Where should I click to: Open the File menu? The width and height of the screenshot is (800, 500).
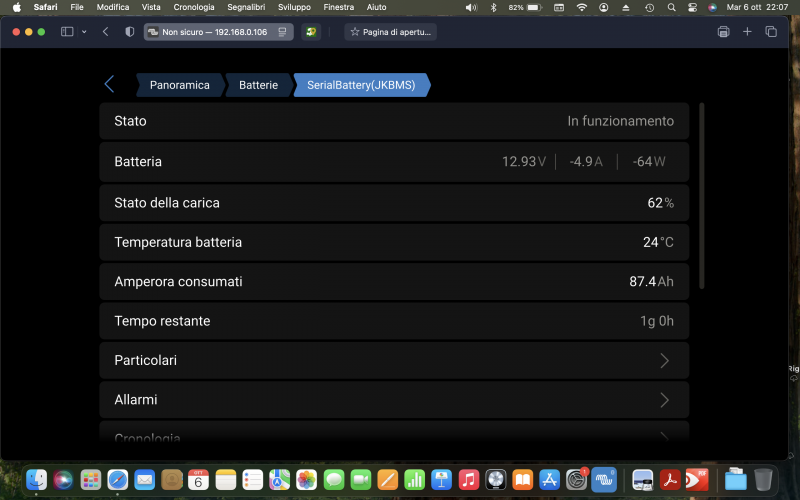pyautogui.click(x=77, y=7)
